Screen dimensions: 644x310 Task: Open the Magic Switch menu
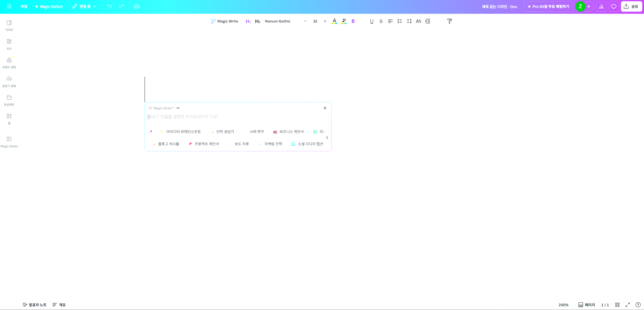(49, 6)
